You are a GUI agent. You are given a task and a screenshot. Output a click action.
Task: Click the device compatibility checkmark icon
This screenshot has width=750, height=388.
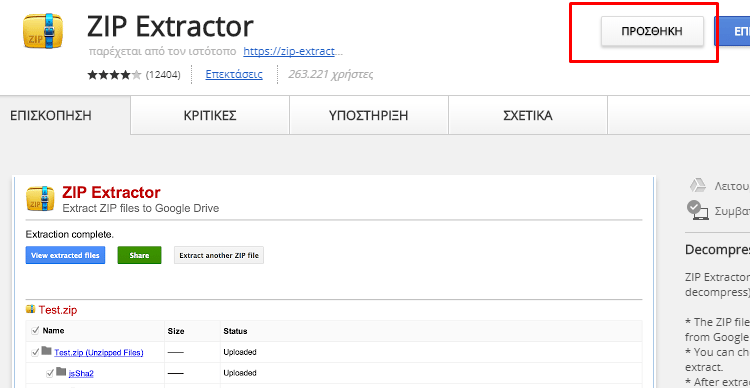coord(697,211)
